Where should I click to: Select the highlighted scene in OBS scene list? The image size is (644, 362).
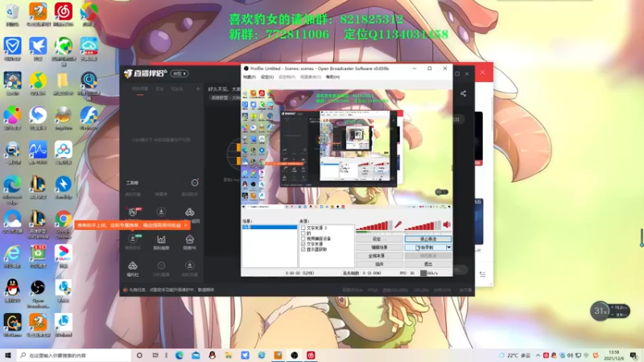pyautogui.click(x=270, y=227)
